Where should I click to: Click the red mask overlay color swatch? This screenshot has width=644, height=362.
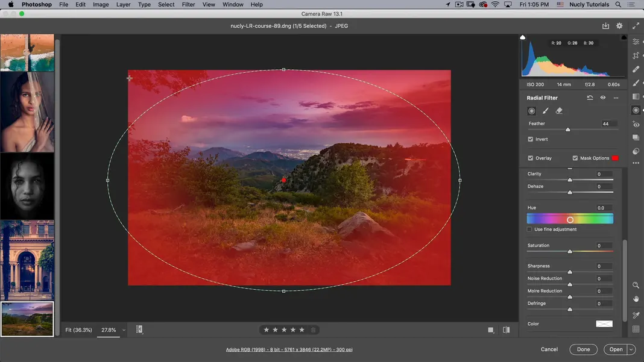[x=615, y=158]
